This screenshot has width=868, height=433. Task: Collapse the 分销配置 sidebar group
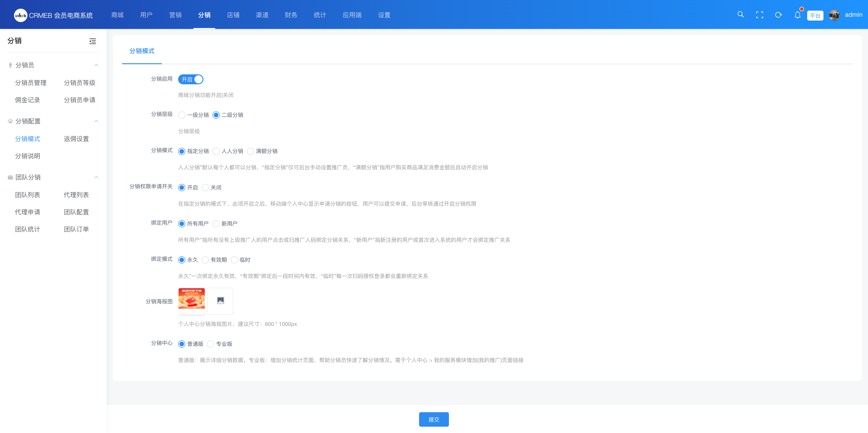pos(96,121)
